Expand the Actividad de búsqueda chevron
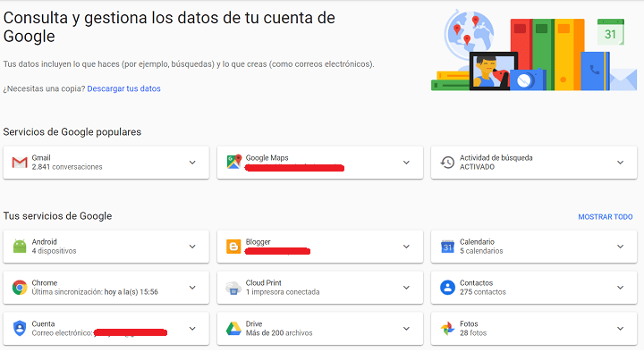Screen dimensions: 644x352 tap(620, 163)
